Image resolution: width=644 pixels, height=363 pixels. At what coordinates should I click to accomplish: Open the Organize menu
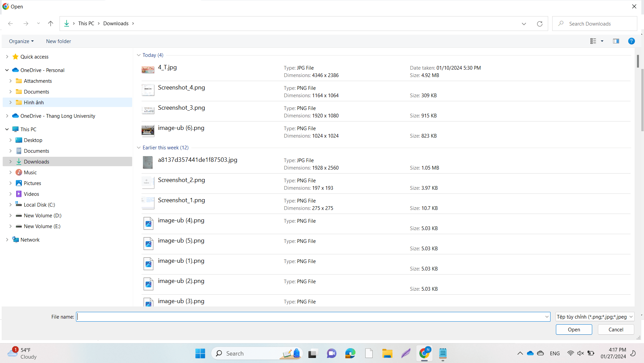21,41
